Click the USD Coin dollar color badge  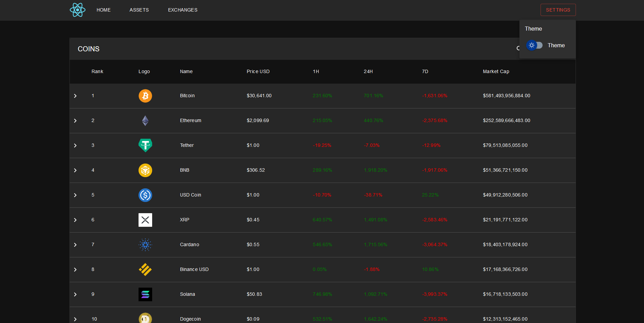coord(145,195)
